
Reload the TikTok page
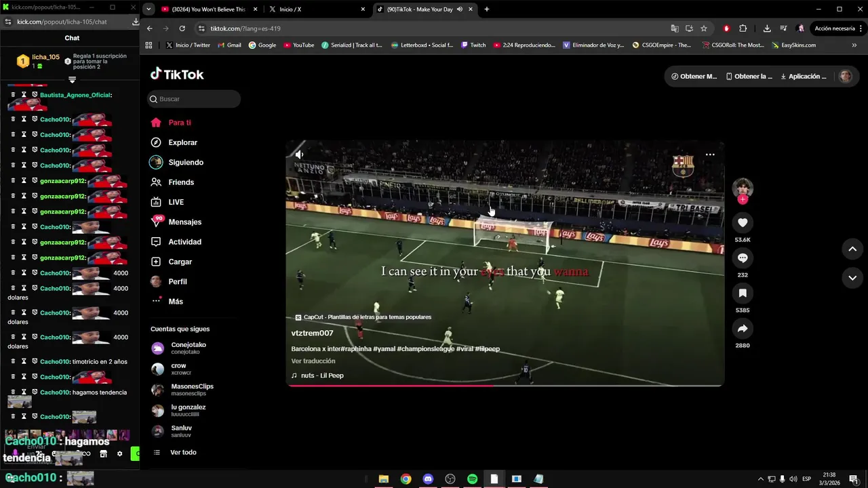click(182, 28)
